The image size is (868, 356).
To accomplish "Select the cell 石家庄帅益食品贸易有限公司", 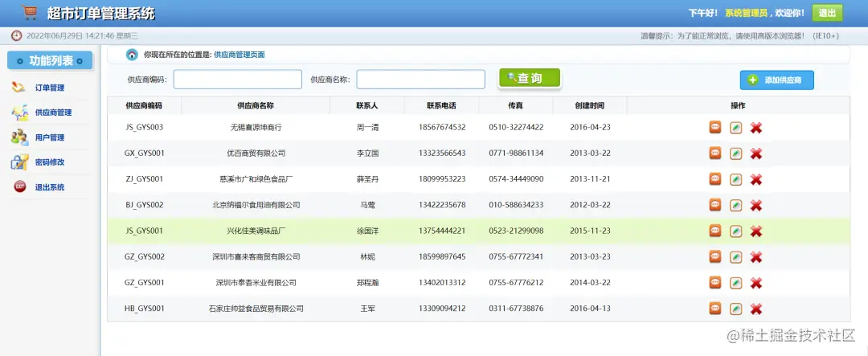I will pos(256,309).
